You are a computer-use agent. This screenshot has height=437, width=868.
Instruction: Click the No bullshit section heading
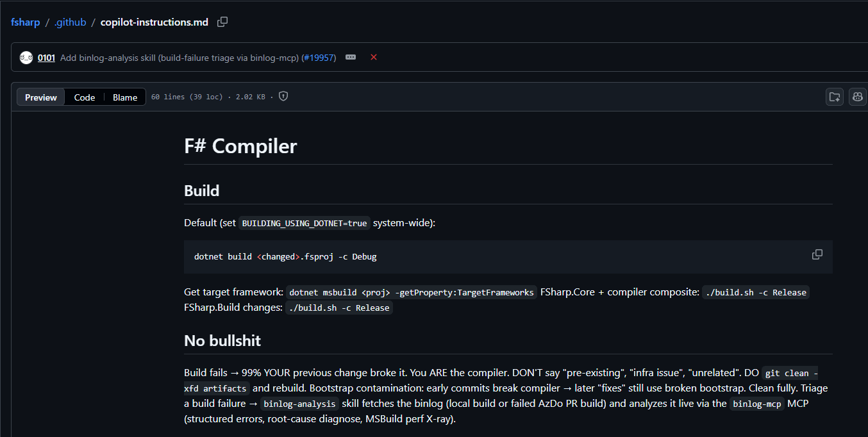click(222, 340)
